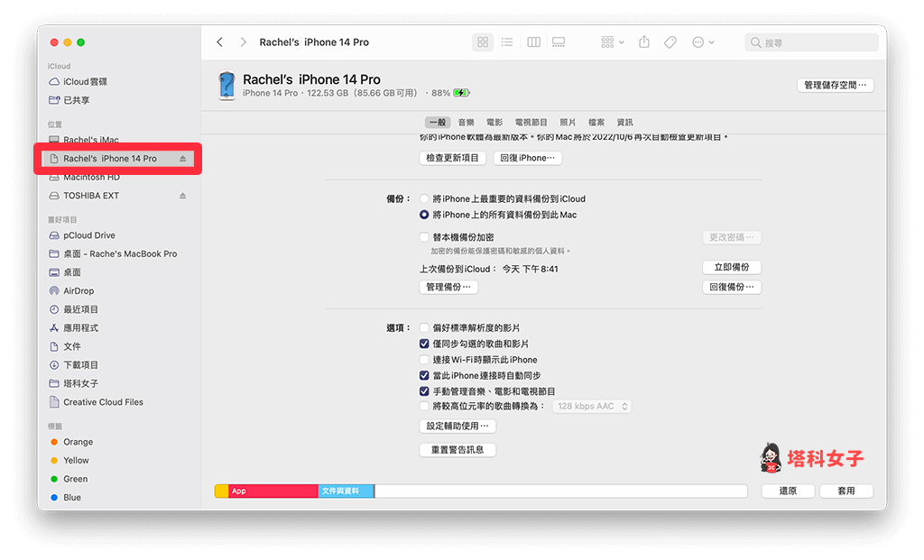Open the group-by options dropdown

click(613, 41)
